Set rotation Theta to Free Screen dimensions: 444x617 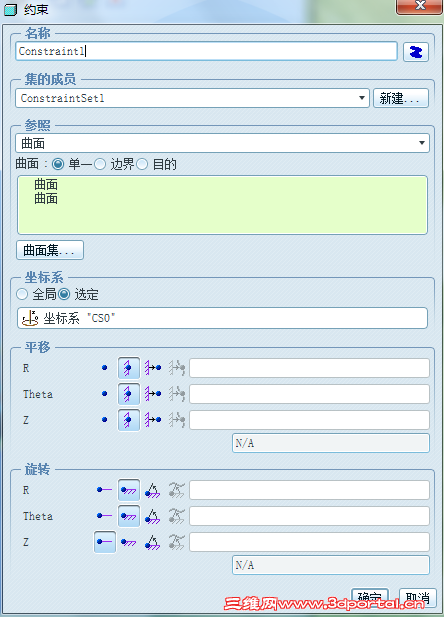(x=104, y=516)
